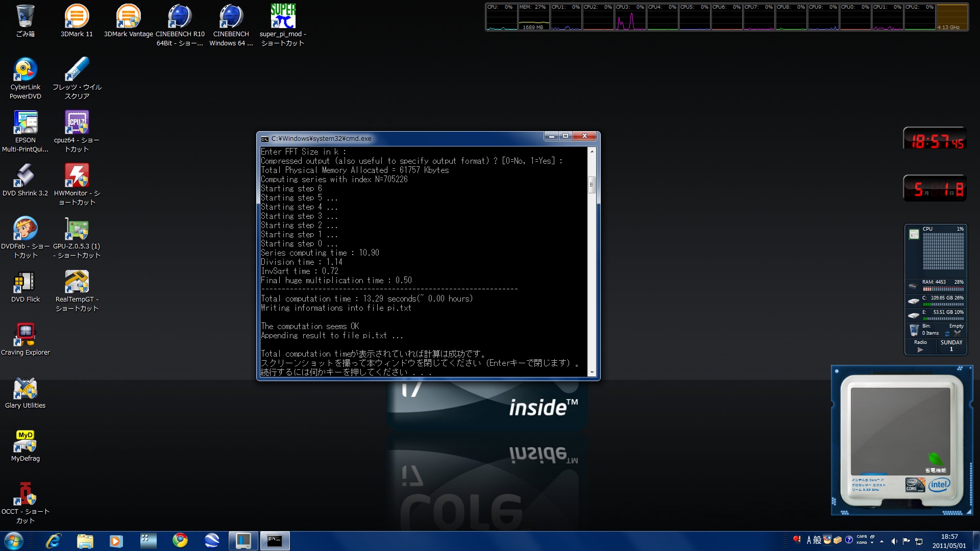The width and height of the screenshot is (980, 551).
Task: Click the IME input mode 'A' indicator
Action: click(808, 540)
